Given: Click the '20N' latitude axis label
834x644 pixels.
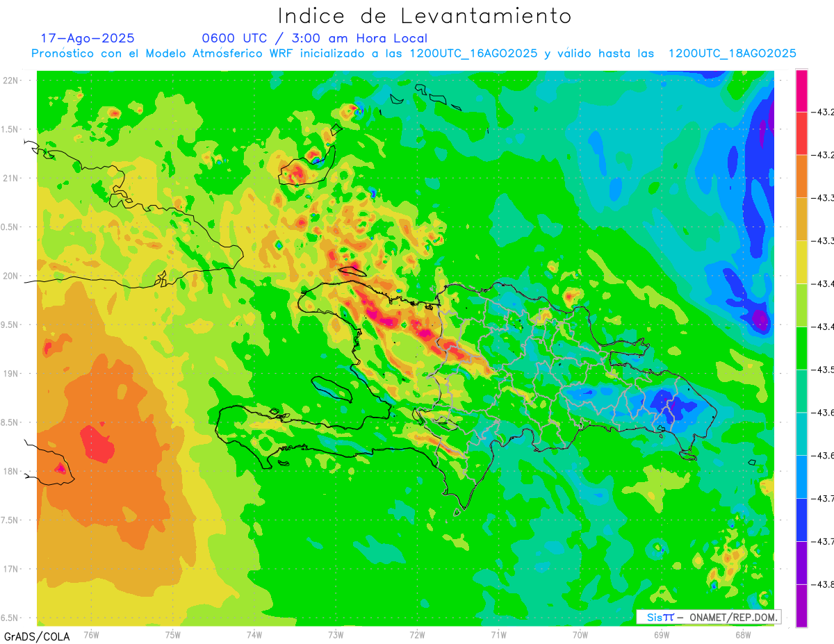Looking at the screenshot, I should click(12, 276).
